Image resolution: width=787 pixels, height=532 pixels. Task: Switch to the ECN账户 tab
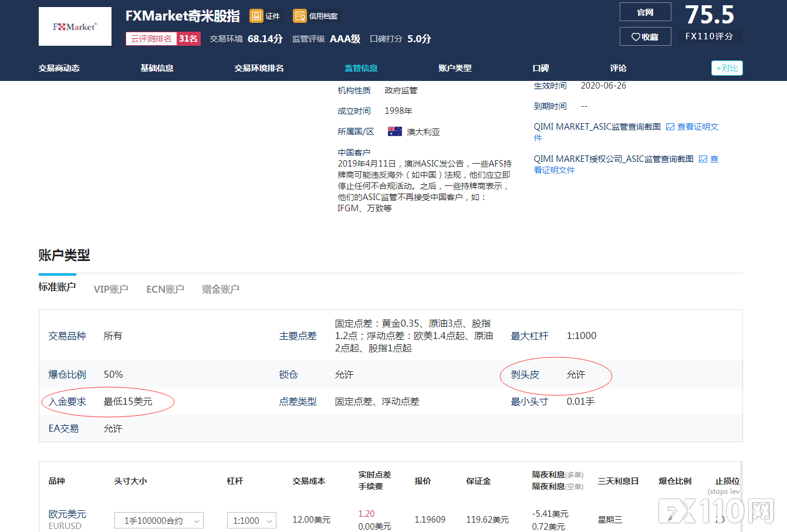[x=165, y=289]
